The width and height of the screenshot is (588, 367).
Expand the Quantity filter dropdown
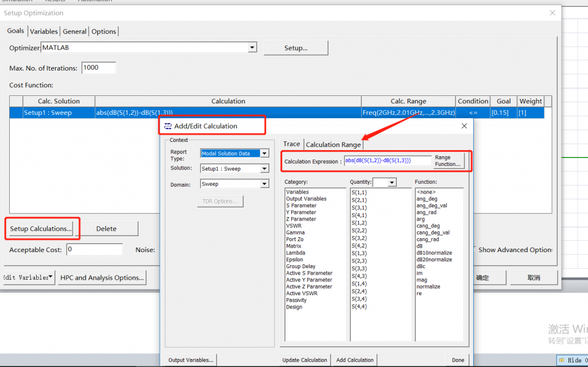(392, 182)
